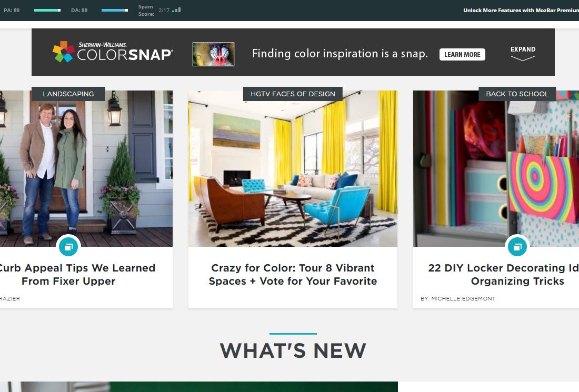579x392 pixels.
Task: Open gallery icon on Fixer Upper card
Action: 68,247
